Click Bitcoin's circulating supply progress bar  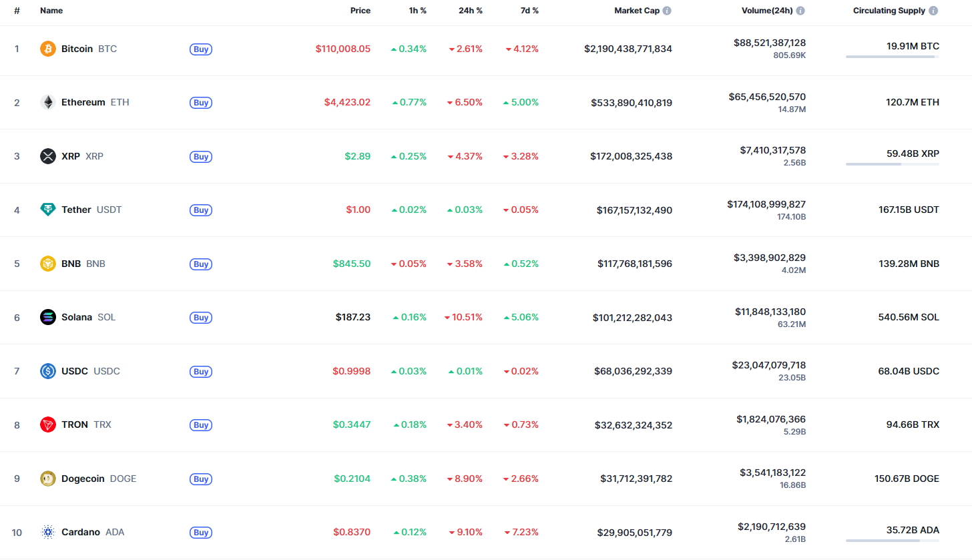[893, 57]
